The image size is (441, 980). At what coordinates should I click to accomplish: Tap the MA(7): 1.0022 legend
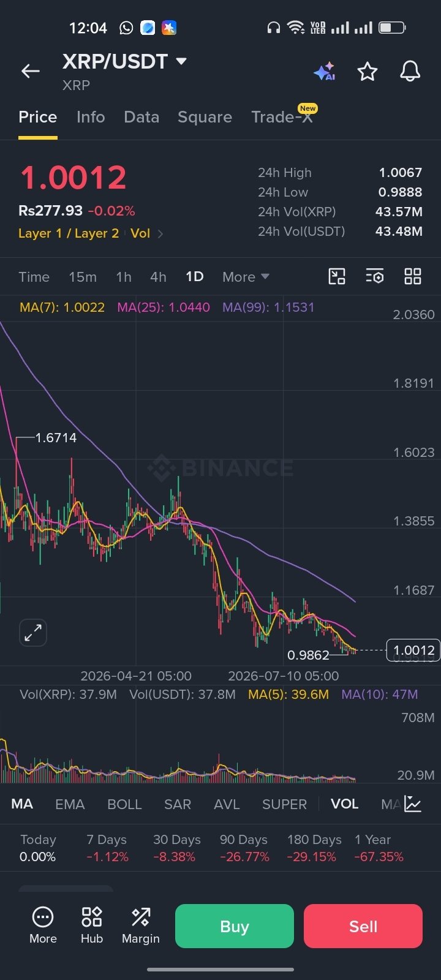coord(62,307)
